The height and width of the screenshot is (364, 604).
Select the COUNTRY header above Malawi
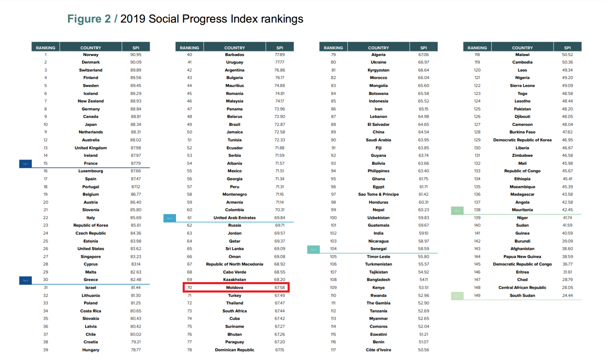tap(522, 48)
